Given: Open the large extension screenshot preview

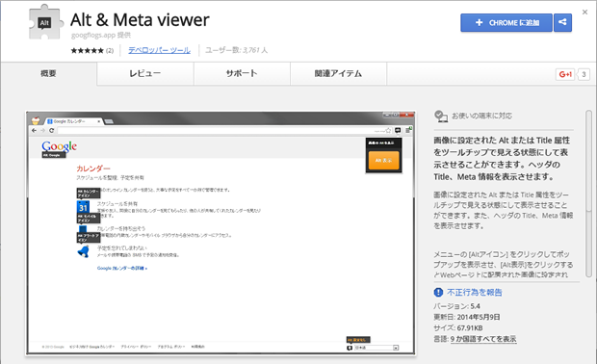Looking at the screenshot, I should 221,233.
